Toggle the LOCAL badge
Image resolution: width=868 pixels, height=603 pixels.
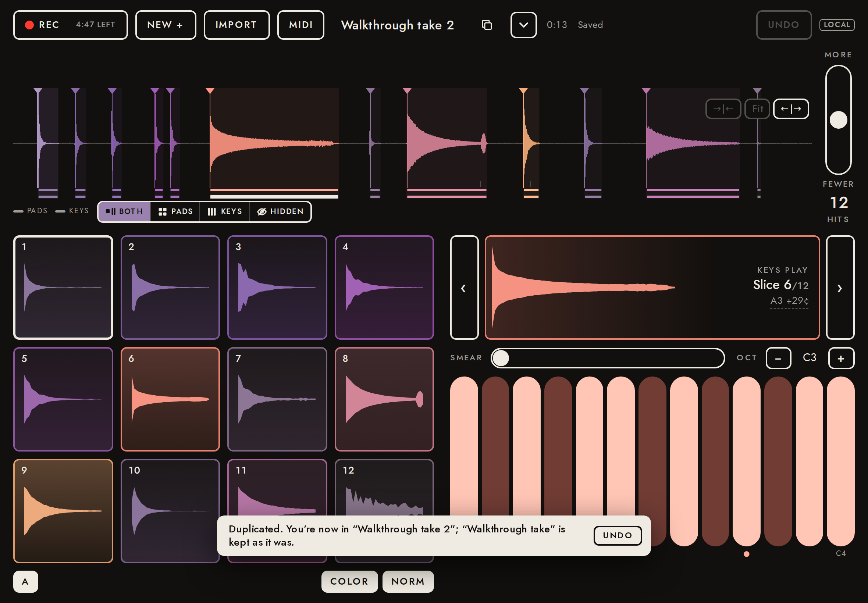[x=837, y=25]
